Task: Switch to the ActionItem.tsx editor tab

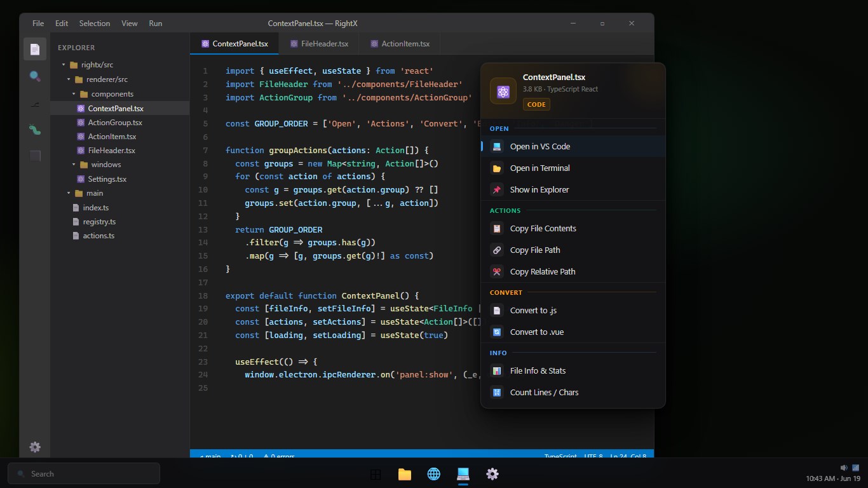Action: pos(400,44)
